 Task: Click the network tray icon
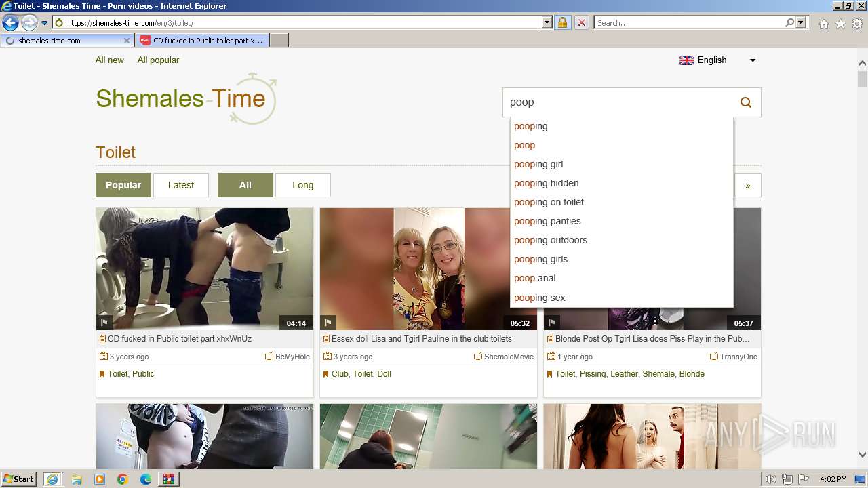[x=788, y=479]
